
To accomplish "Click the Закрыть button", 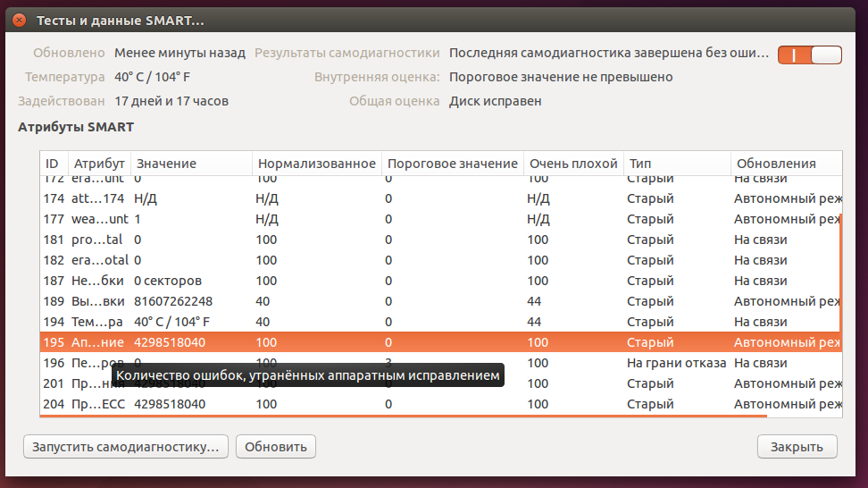I will tap(797, 446).
